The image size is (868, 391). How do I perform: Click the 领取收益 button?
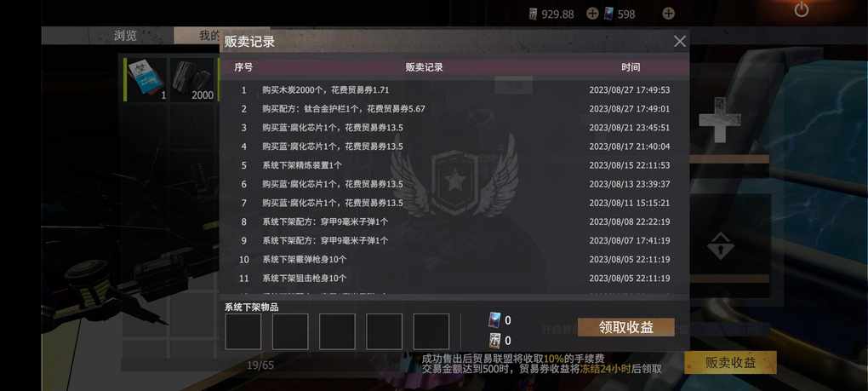[625, 327]
